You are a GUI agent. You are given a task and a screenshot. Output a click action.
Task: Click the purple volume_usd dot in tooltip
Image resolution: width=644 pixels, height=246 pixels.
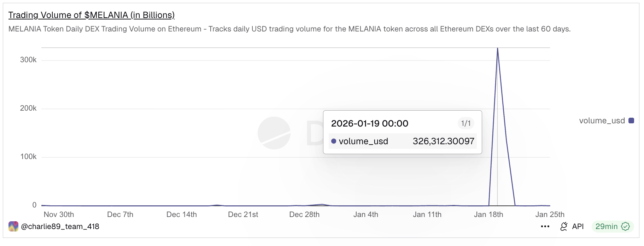334,141
